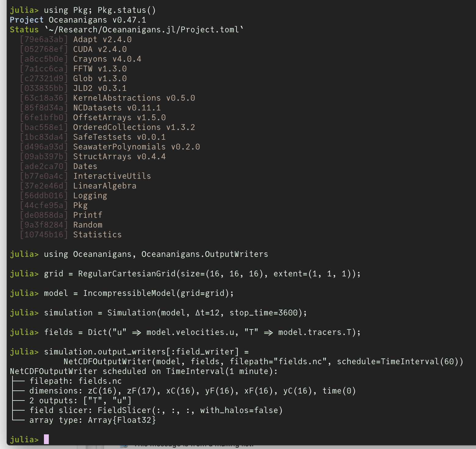476x449 pixels.
Task: Select the 'Crayons v4.0.4' package row
Action: [81, 59]
